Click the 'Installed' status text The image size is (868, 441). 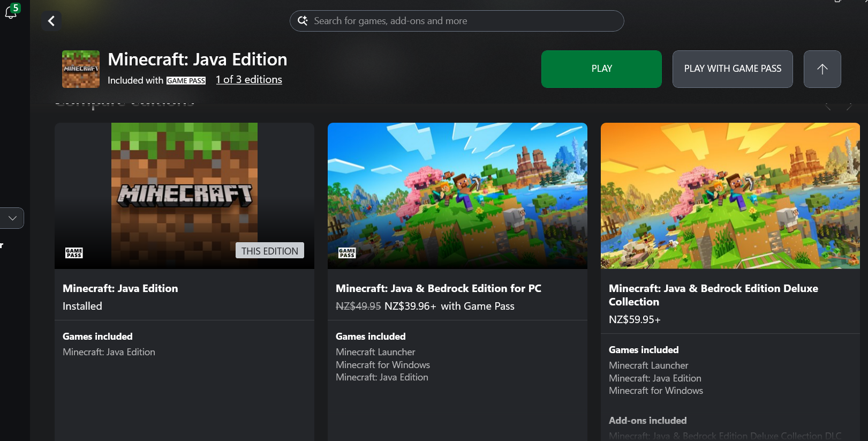82,306
